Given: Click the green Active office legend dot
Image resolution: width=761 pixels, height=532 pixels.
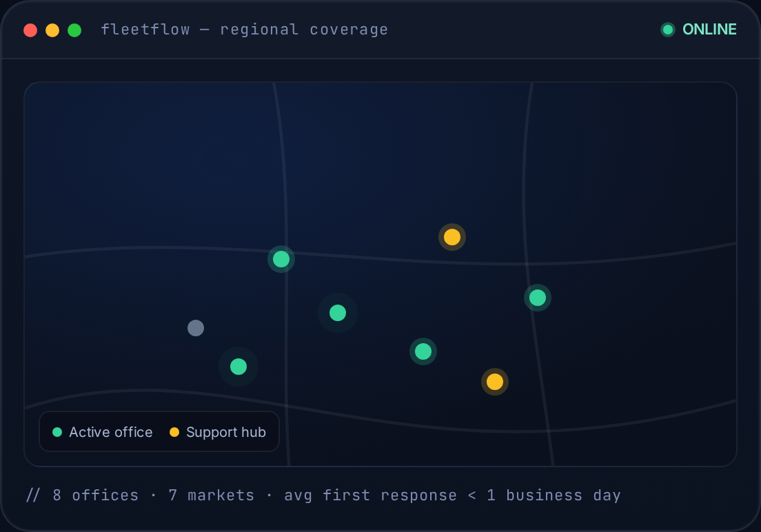Looking at the screenshot, I should click(x=57, y=432).
